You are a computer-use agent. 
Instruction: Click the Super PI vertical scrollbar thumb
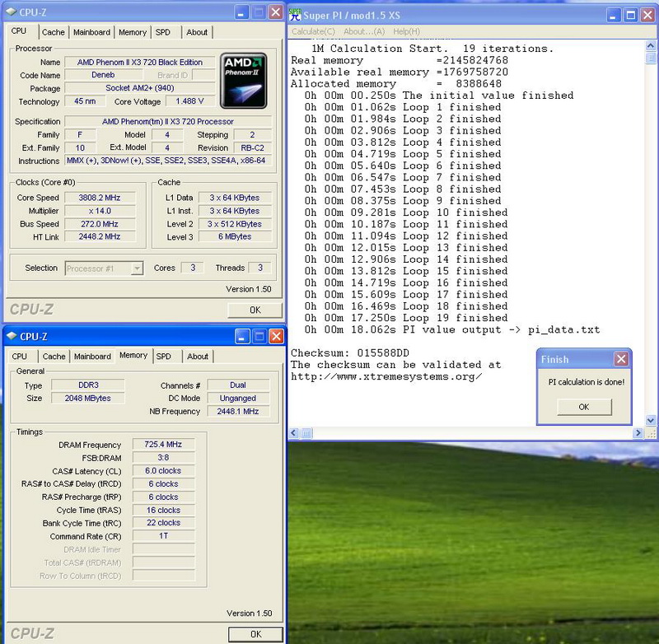(651, 58)
